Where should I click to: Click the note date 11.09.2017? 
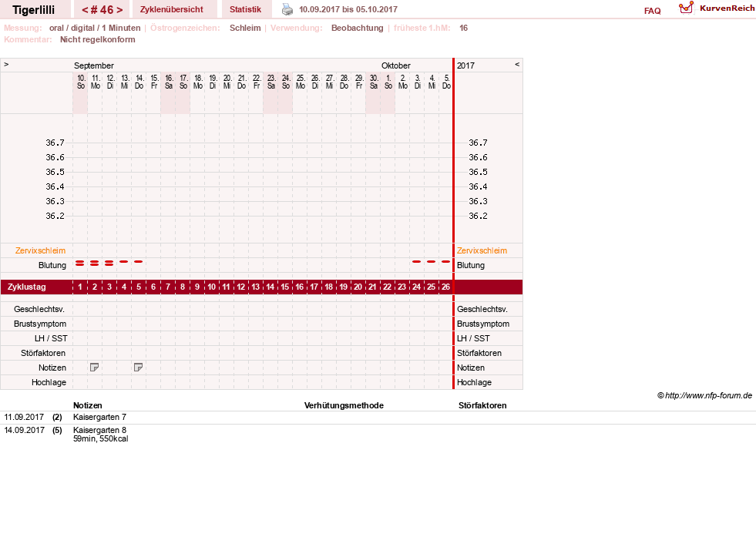24,417
